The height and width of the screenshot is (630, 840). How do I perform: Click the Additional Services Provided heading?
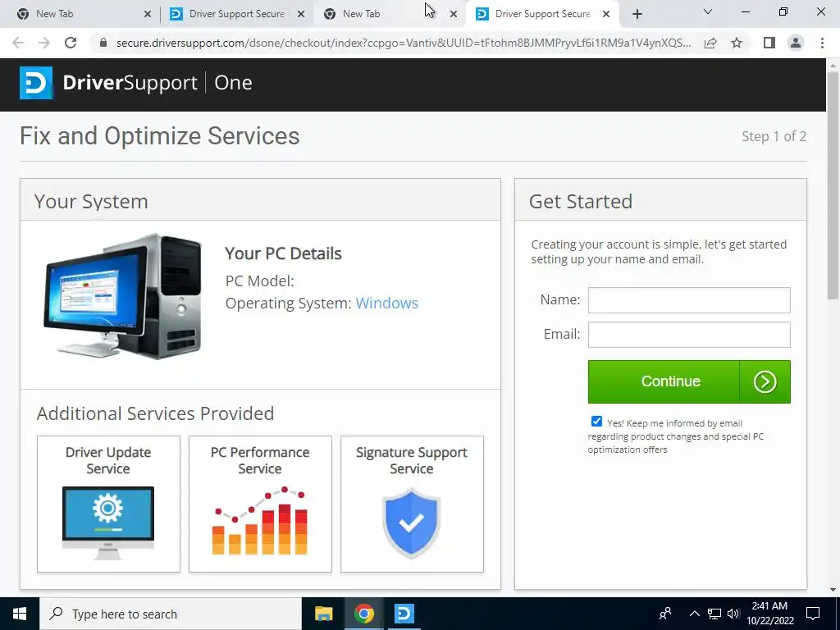pos(155,413)
